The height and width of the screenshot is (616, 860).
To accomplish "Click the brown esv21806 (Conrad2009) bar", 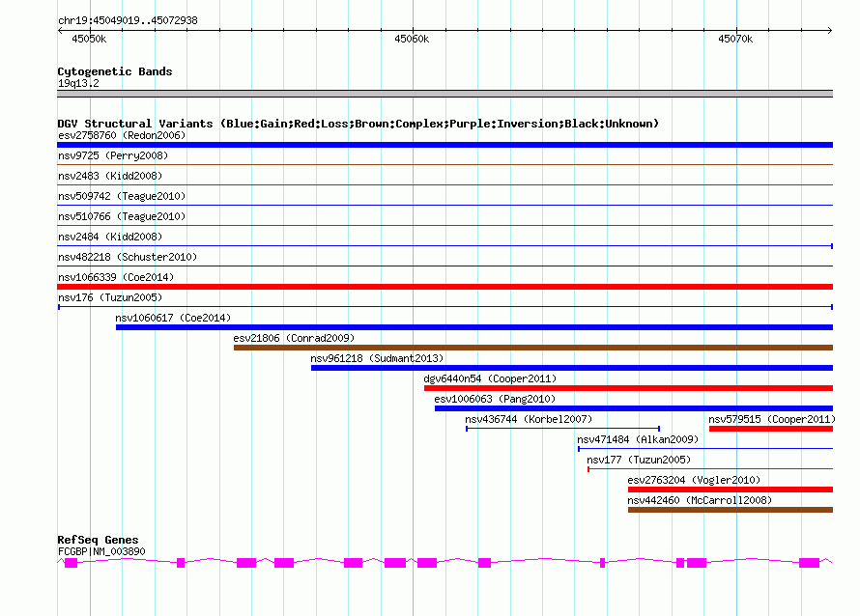I will (x=532, y=348).
